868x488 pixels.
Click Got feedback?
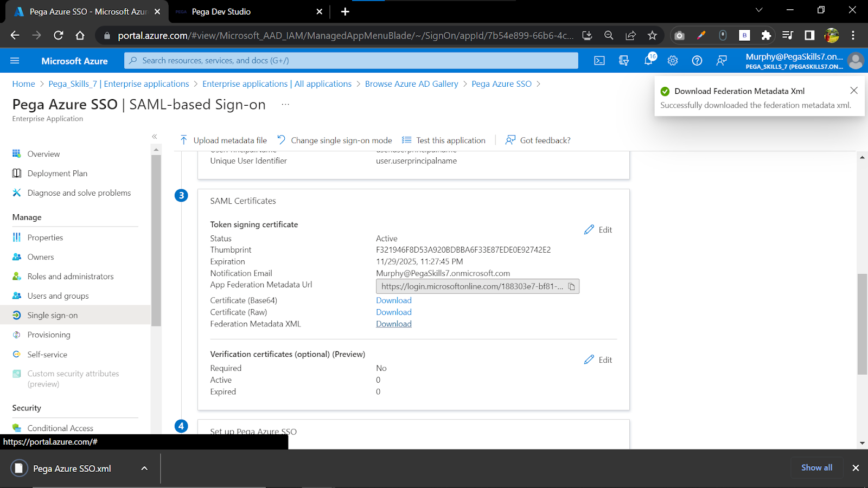[x=538, y=140]
